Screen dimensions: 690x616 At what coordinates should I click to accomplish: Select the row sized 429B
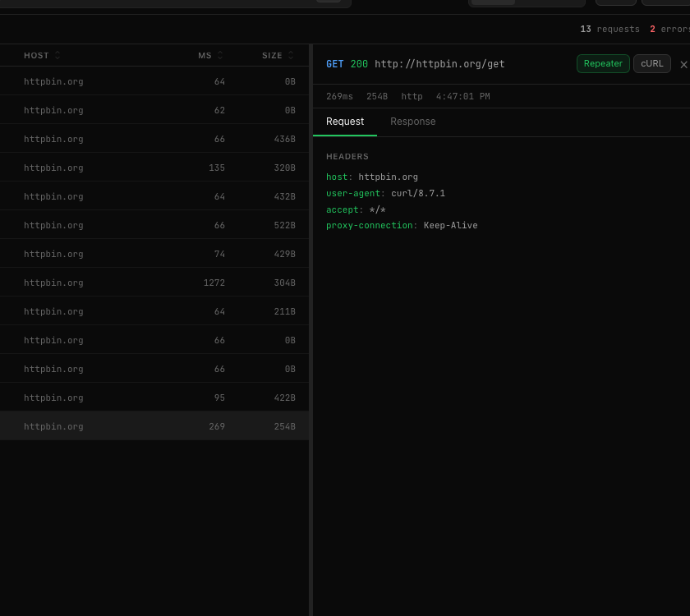click(154, 254)
